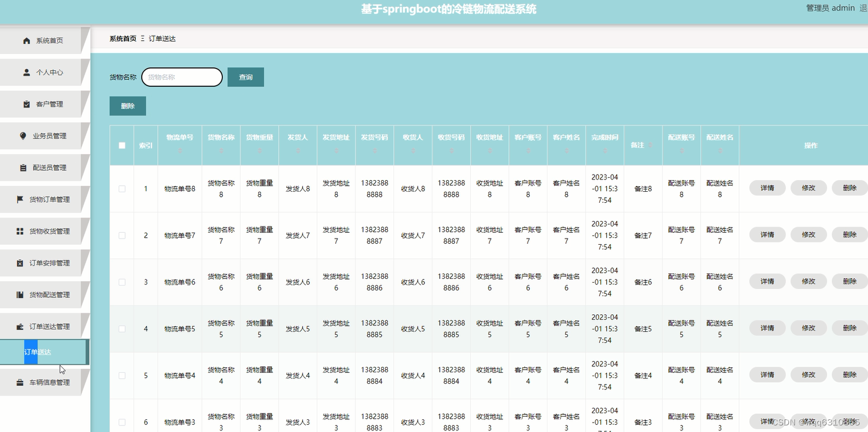868x432 pixels.
Task: Sort table by 发货人 column arrows
Action: pos(298,150)
